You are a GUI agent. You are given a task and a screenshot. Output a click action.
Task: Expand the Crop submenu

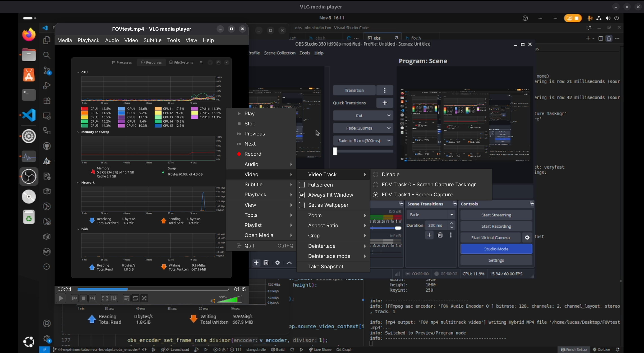333,236
